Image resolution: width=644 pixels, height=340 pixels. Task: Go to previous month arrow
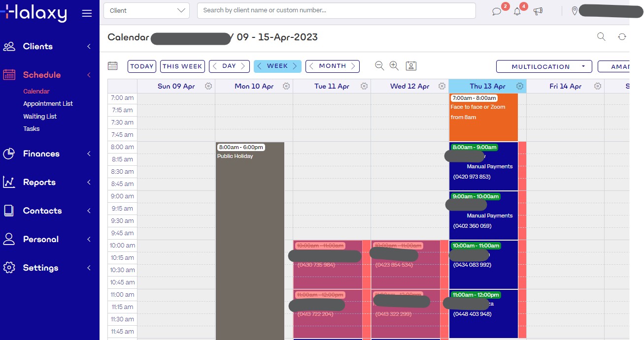(311, 66)
